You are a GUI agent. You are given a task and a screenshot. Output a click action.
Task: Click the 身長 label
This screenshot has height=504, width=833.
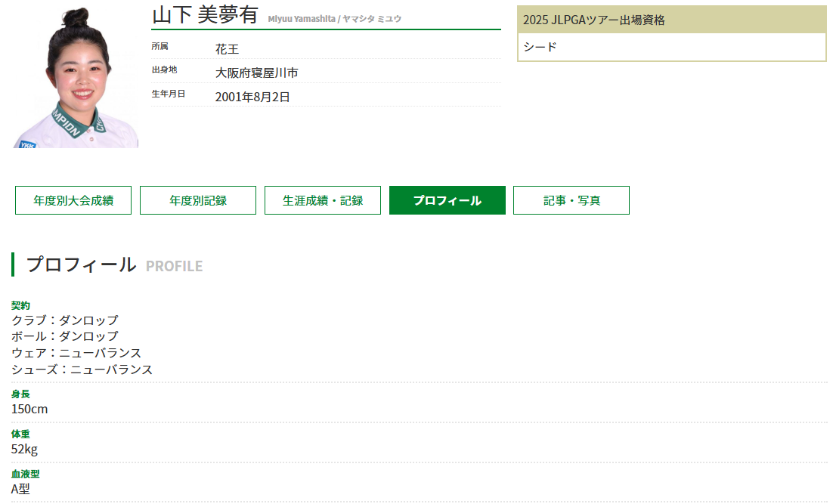[x=20, y=394]
